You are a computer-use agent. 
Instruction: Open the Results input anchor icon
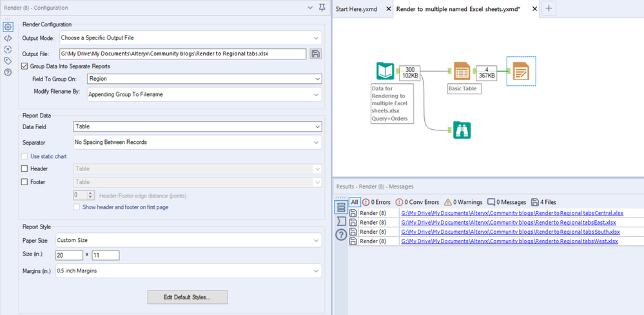point(341,221)
